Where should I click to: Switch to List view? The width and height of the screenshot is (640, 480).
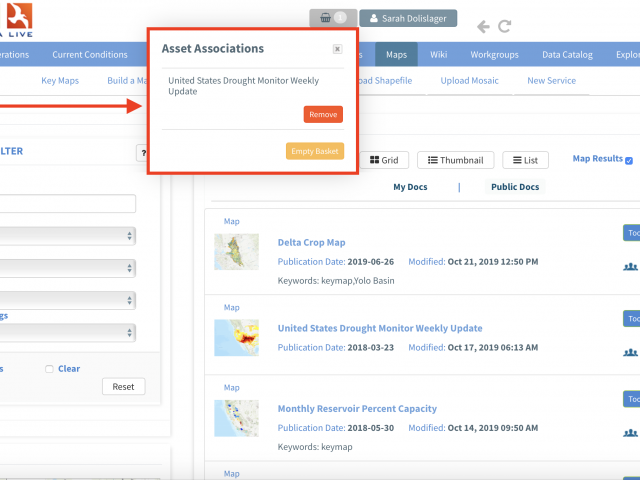click(x=525, y=160)
